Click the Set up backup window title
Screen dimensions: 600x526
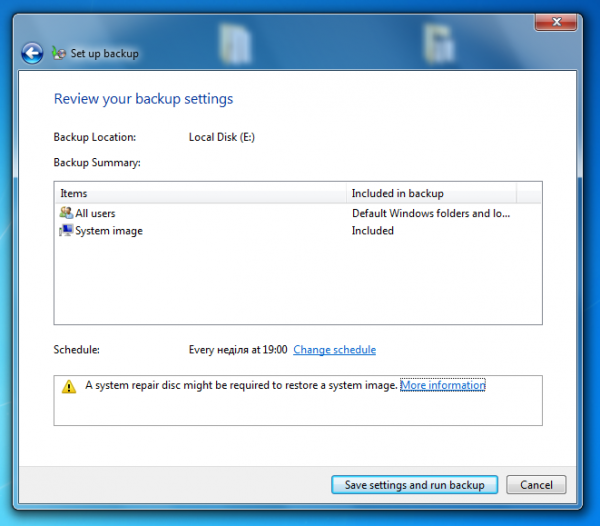tap(104, 54)
